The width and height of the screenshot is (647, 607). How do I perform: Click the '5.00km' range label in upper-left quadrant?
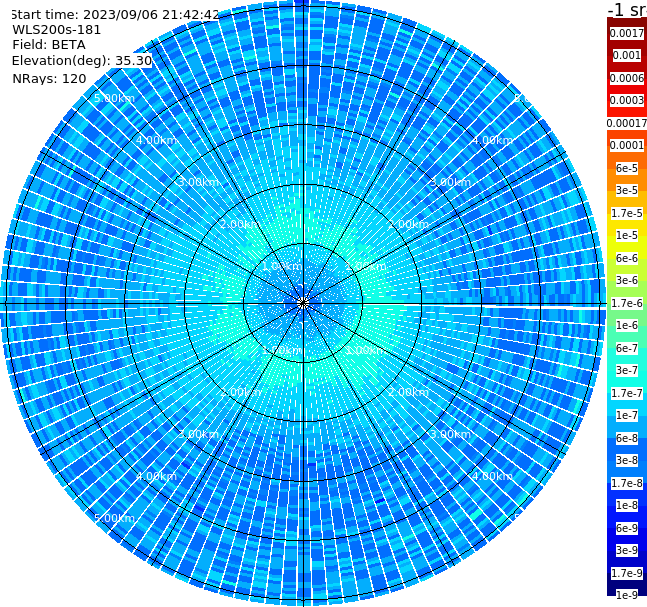pyautogui.click(x=114, y=99)
